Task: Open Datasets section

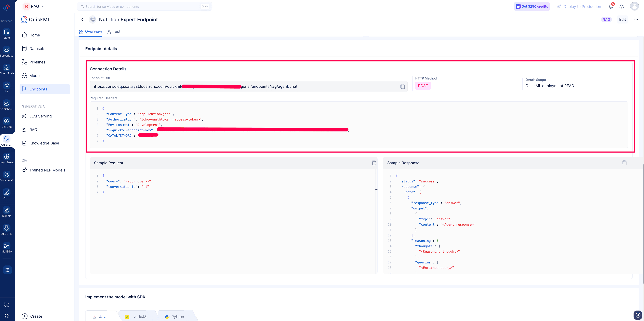Action: tap(45, 49)
